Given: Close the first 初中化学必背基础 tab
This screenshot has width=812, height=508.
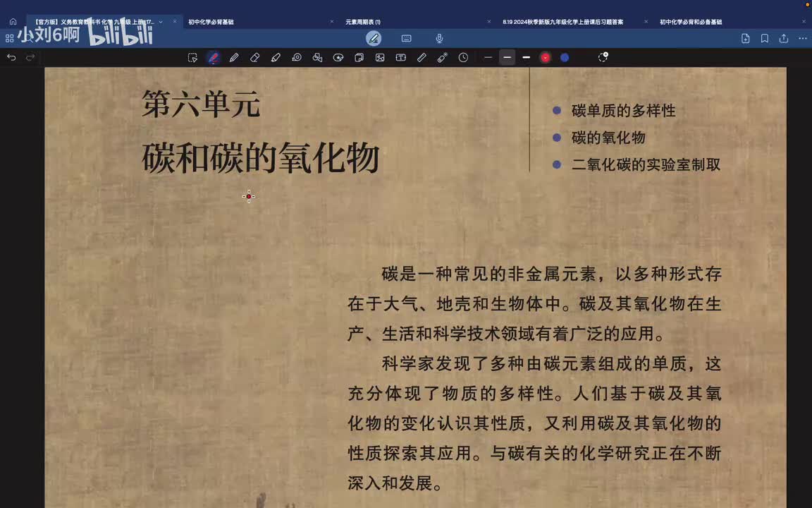Looking at the screenshot, I should tap(332, 22).
